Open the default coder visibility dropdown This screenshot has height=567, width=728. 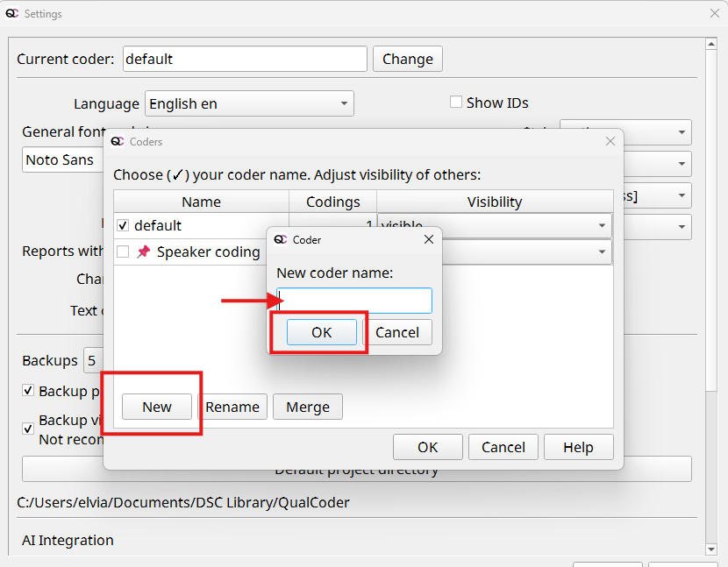[x=602, y=225]
